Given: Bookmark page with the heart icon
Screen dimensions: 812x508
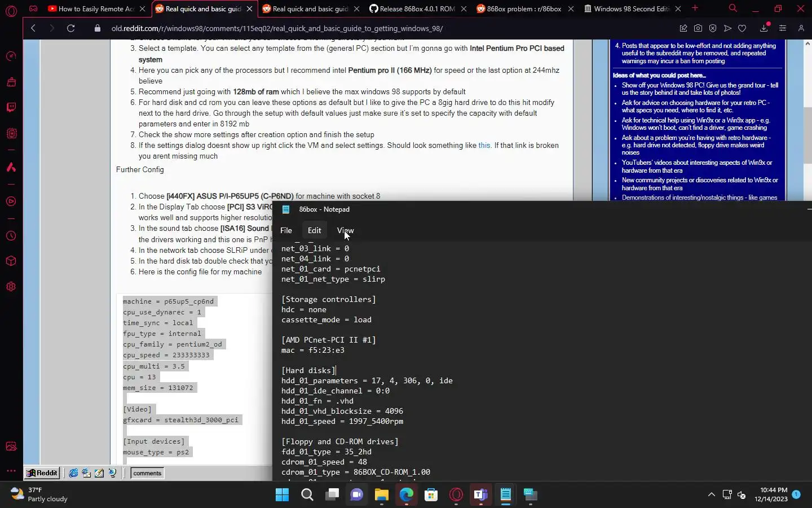Looking at the screenshot, I should coord(742,28).
